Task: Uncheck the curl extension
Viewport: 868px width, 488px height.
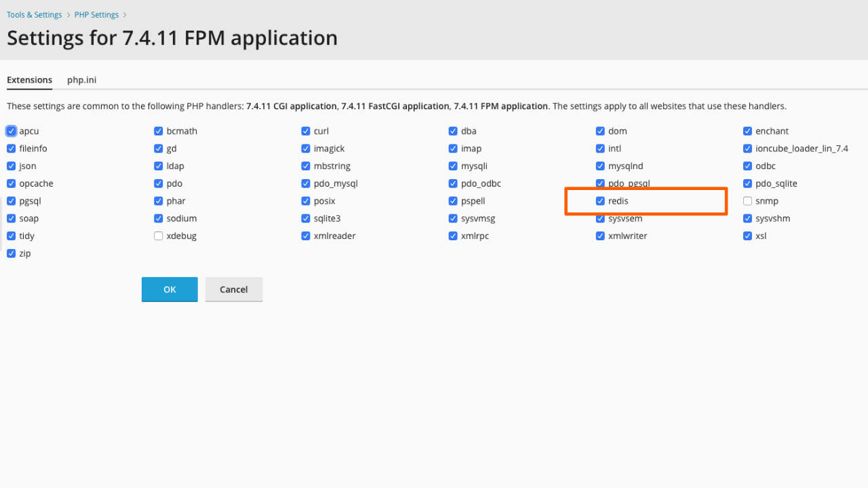Action: click(x=306, y=130)
